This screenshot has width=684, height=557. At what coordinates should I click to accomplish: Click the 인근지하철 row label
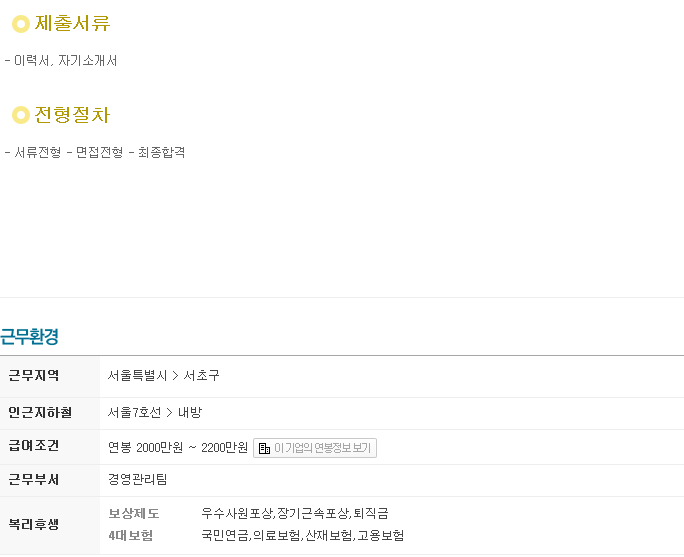pyautogui.click(x=40, y=412)
